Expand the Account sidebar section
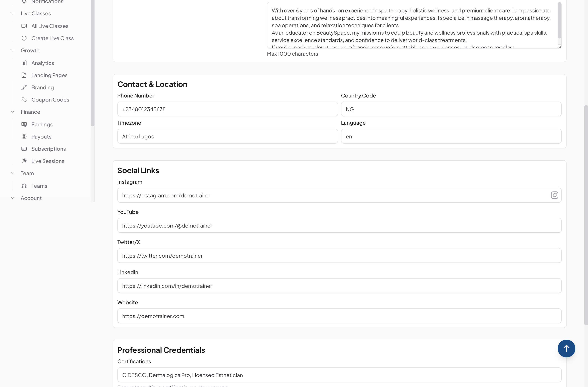The image size is (588, 387). [13, 198]
